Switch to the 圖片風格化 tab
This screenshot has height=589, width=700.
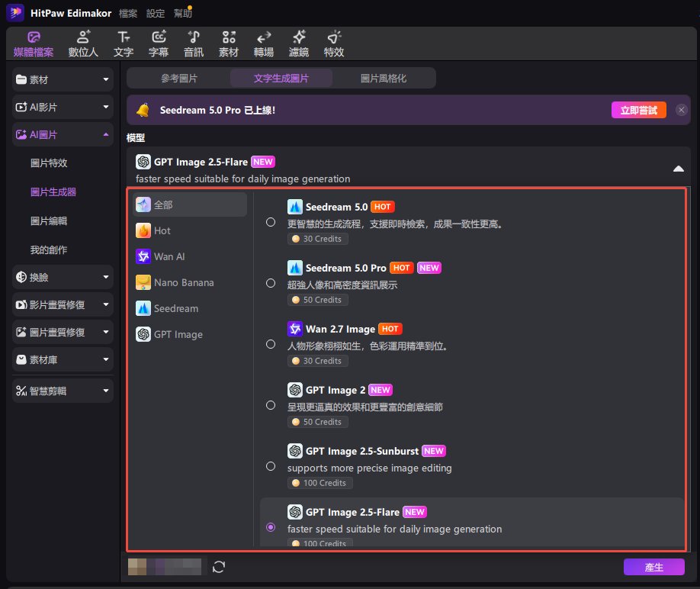[384, 78]
